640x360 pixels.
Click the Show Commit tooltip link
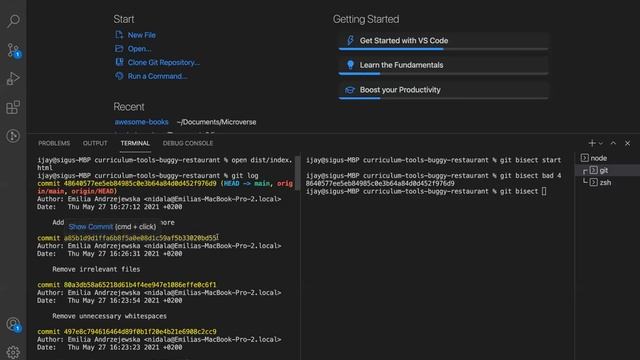click(x=91, y=227)
